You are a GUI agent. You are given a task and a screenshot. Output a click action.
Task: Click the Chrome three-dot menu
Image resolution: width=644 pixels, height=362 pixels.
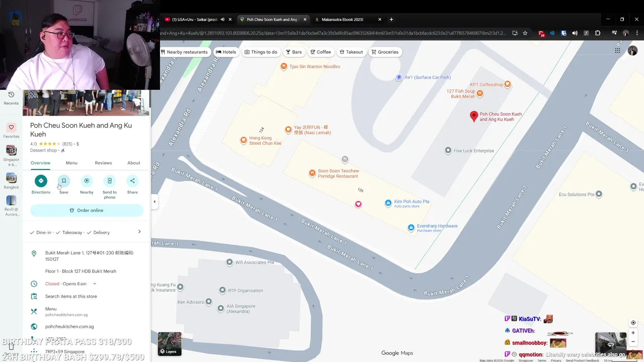point(638,33)
